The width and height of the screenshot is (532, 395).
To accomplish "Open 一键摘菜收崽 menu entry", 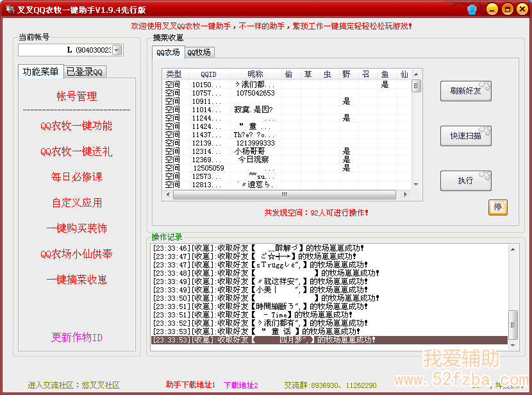I will tap(77, 280).
